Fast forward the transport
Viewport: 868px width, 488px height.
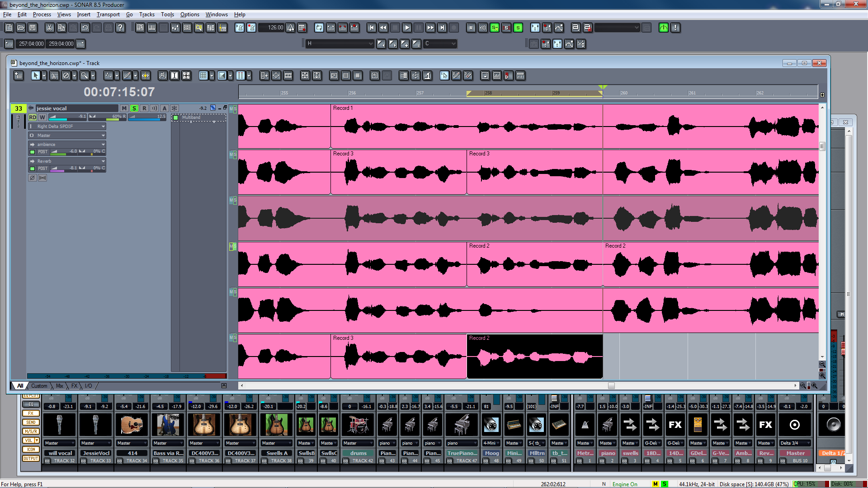pyautogui.click(x=430, y=28)
